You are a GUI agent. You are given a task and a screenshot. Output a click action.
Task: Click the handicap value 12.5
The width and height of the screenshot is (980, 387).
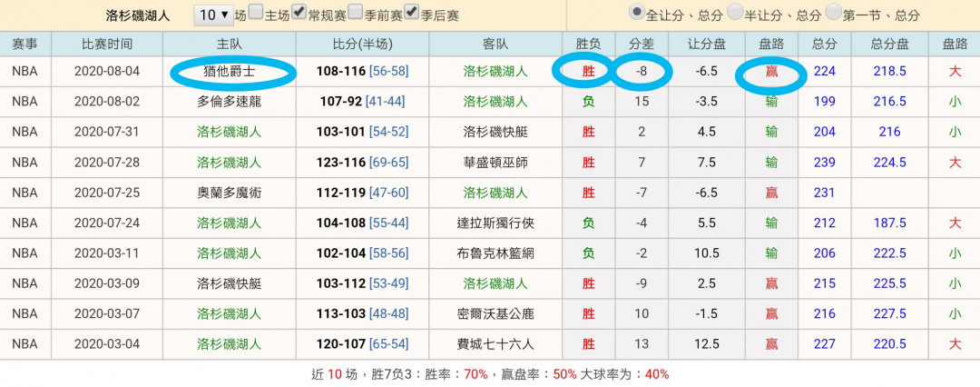[707, 343]
